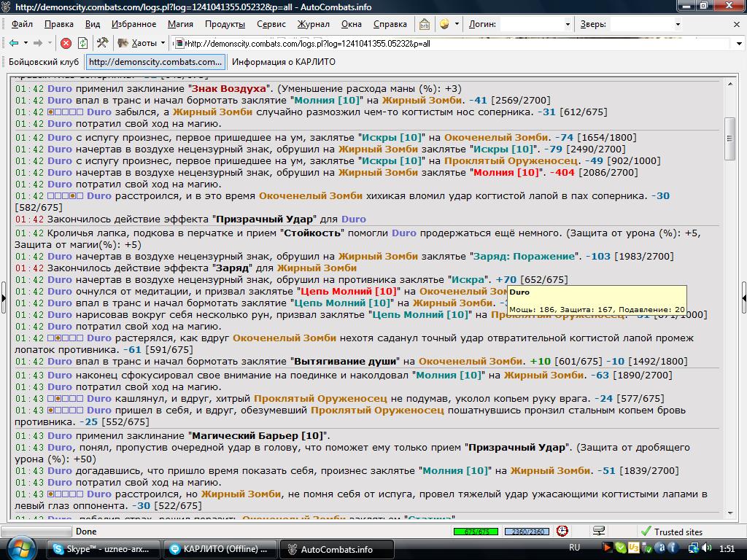The image size is (747, 560).
Task: Open the forward button history dropdown
Action: [x=50, y=43]
